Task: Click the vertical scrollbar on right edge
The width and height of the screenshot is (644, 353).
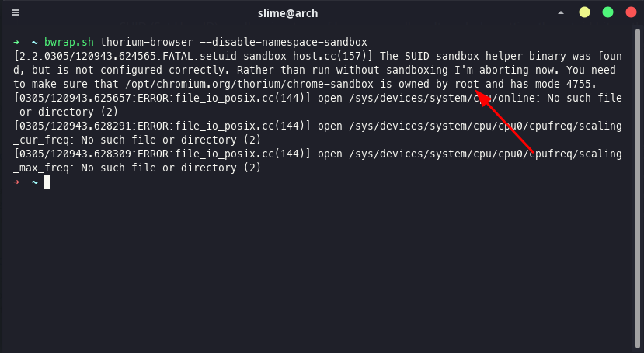Action: coord(637,185)
